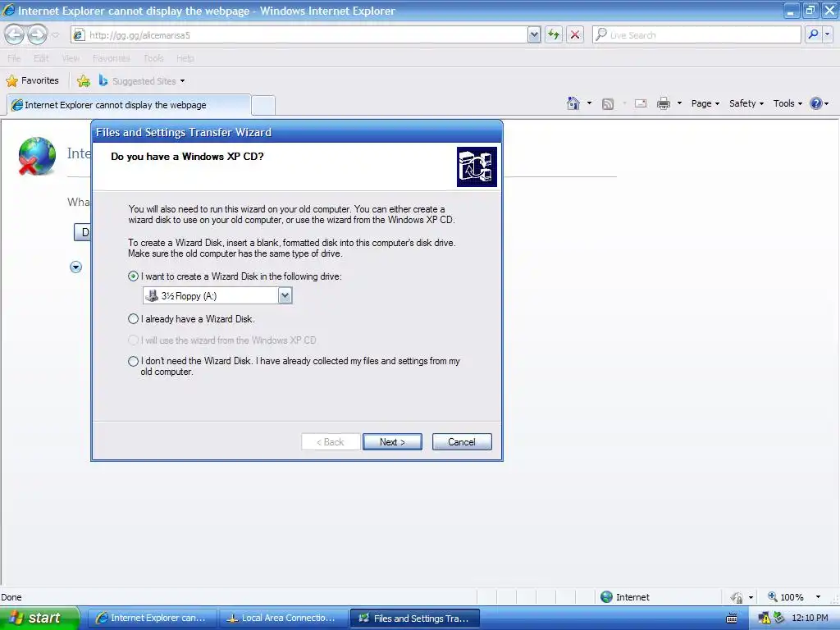Select the 'Internet Explorer cannot display' tab
This screenshot has height=630, width=840.
[x=129, y=105]
